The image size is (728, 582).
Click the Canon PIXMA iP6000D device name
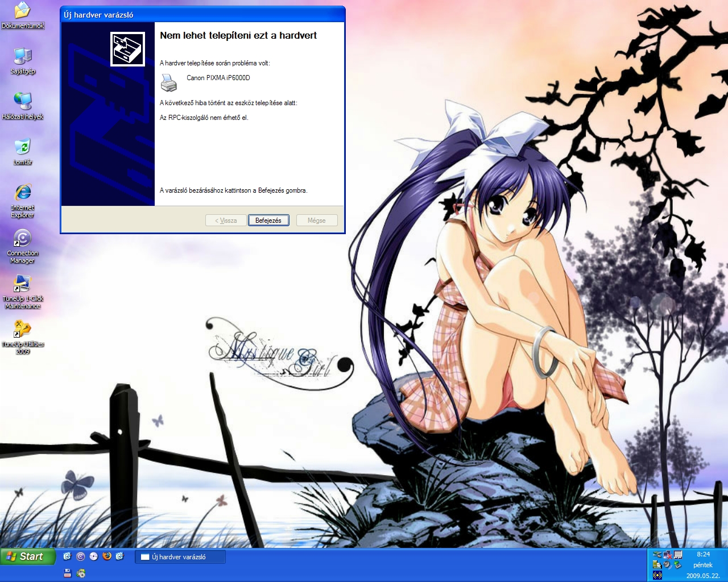click(218, 78)
